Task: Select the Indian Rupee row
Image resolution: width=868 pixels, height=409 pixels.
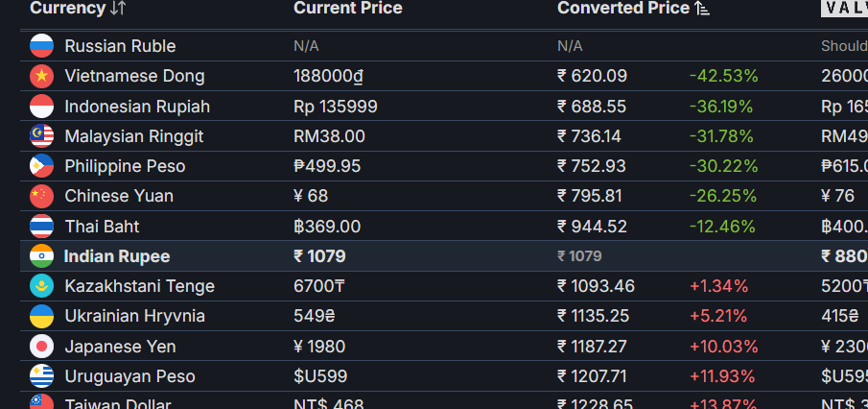Action: tap(444, 256)
